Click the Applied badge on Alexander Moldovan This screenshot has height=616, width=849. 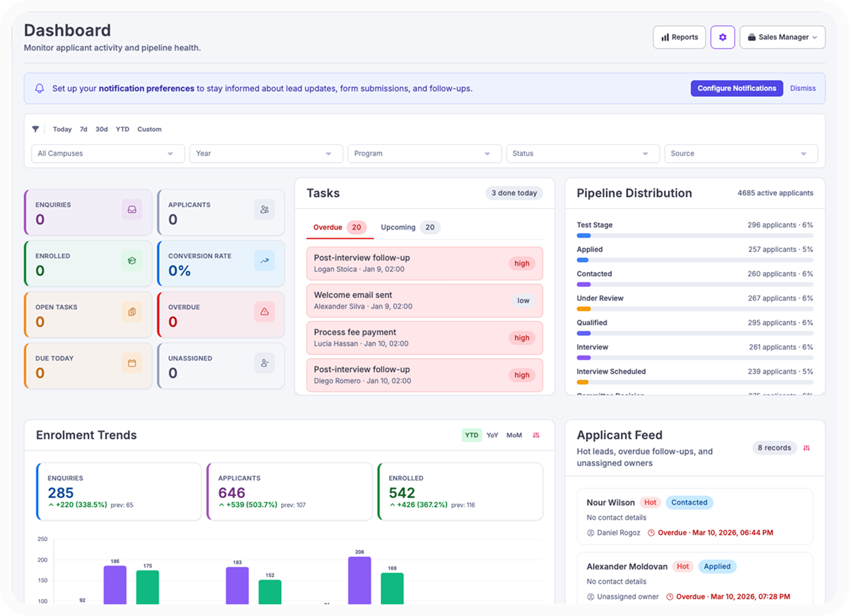[x=717, y=567]
